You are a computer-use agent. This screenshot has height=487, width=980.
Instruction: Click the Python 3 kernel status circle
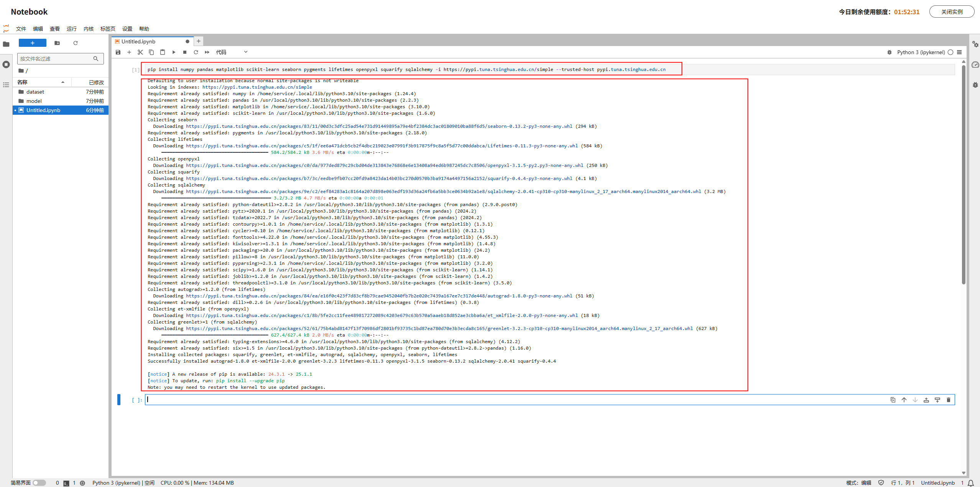tap(950, 52)
